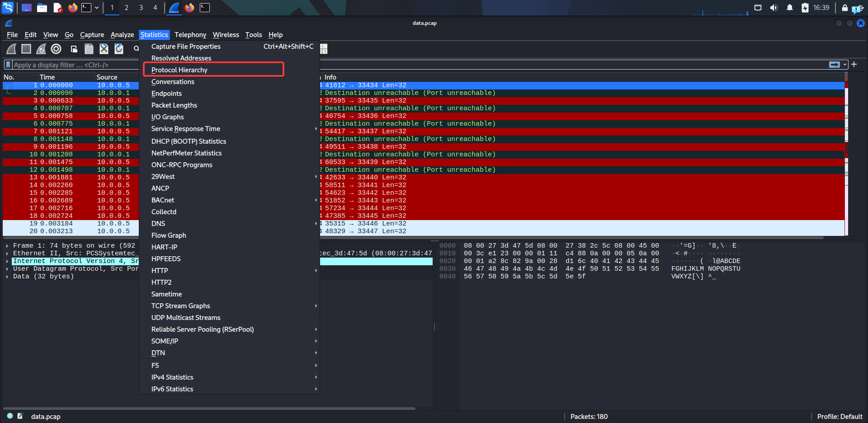Click the resize columns icon beside the menu
The image size is (868, 423).
click(x=324, y=49)
